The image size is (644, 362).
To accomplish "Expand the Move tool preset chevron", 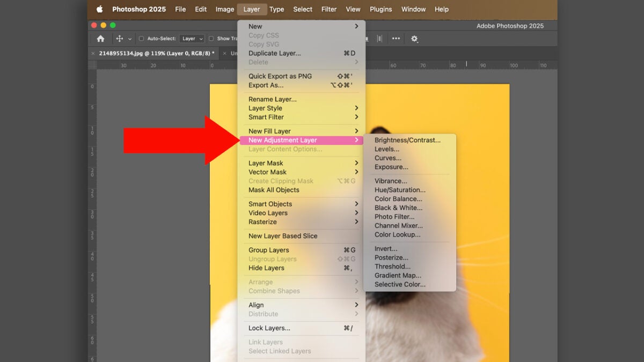I will click(x=130, y=39).
